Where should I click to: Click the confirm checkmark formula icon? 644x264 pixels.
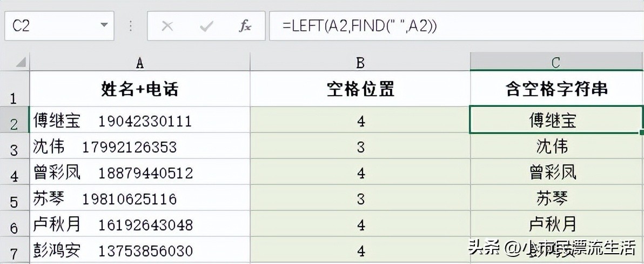(206, 26)
